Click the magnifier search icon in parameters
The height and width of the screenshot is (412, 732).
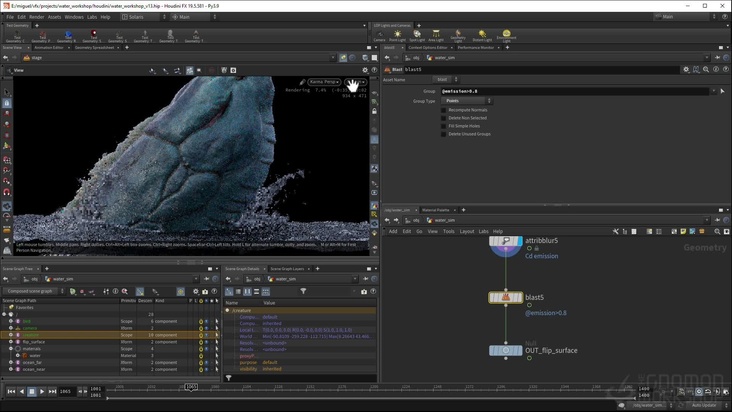(706, 70)
